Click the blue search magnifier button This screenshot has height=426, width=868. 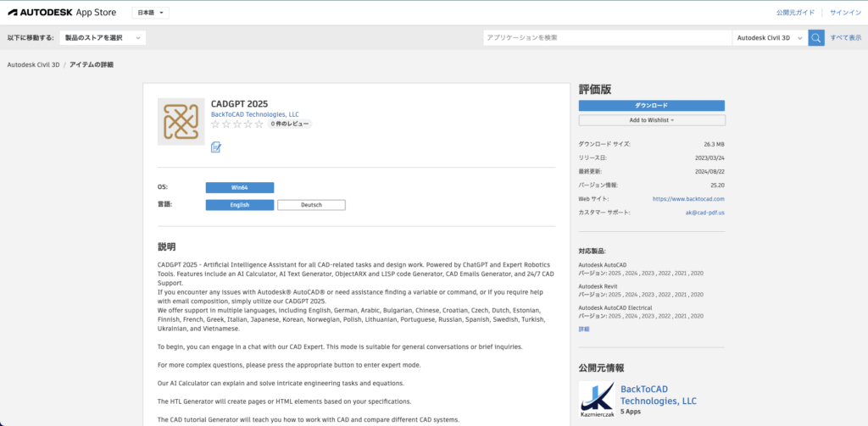pyautogui.click(x=815, y=38)
